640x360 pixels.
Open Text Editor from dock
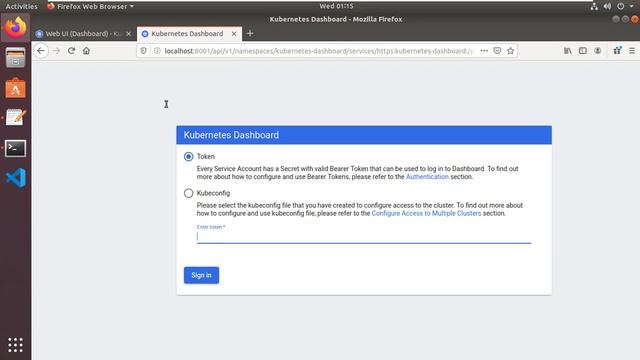pos(16,117)
